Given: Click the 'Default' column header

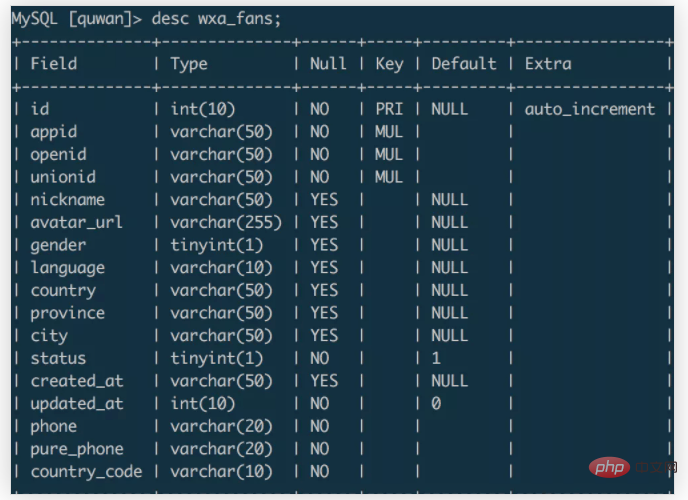Looking at the screenshot, I should point(464,64).
